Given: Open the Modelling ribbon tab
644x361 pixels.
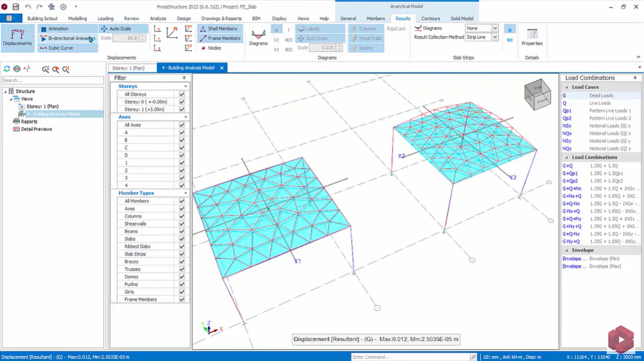Looking at the screenshot, I should click(77, 18).
